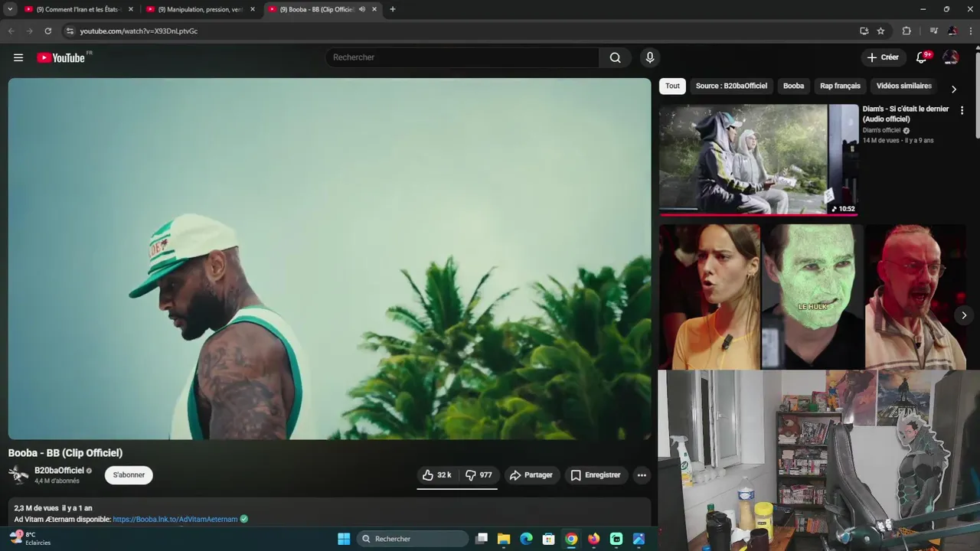Click the search magnifier button
This screenshot has height=551, width=980.
coord(615,57)
